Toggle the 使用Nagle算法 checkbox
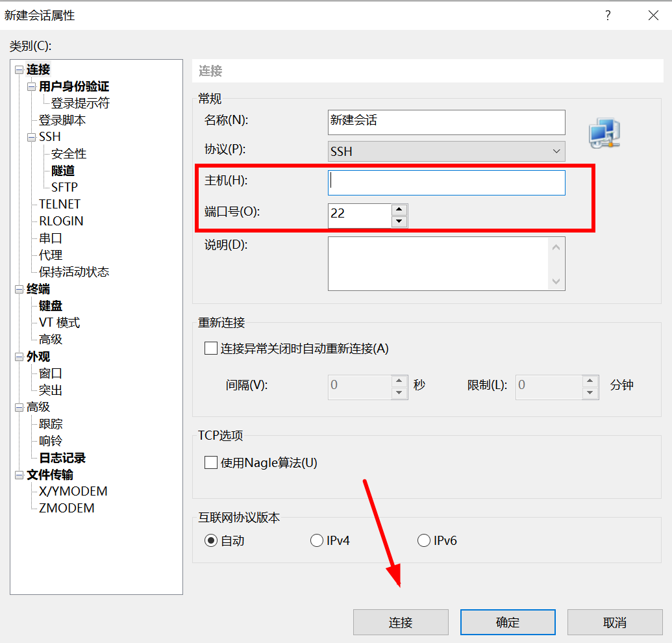Image resolution: width=672 pixels, height=643 pixels. point(211,462)
